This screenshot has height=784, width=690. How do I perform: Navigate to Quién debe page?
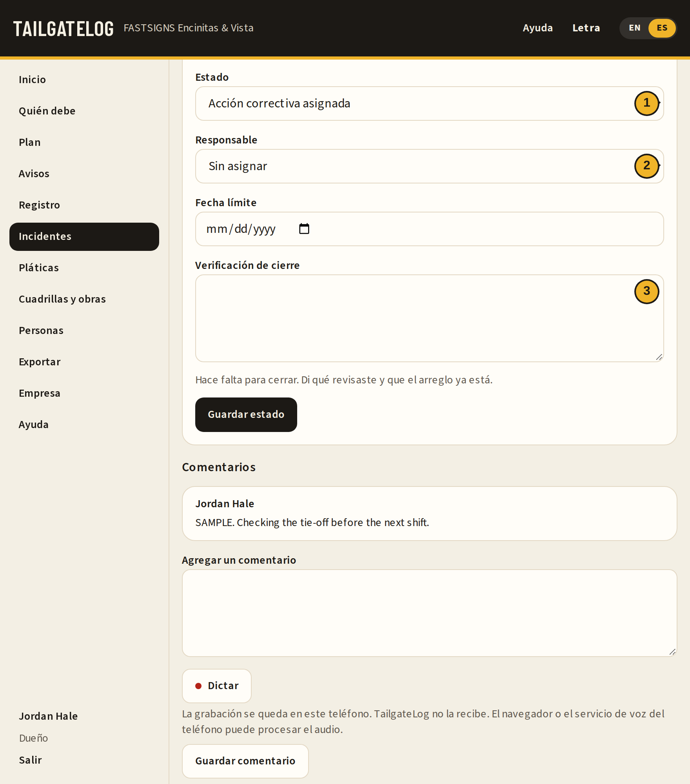47,111
